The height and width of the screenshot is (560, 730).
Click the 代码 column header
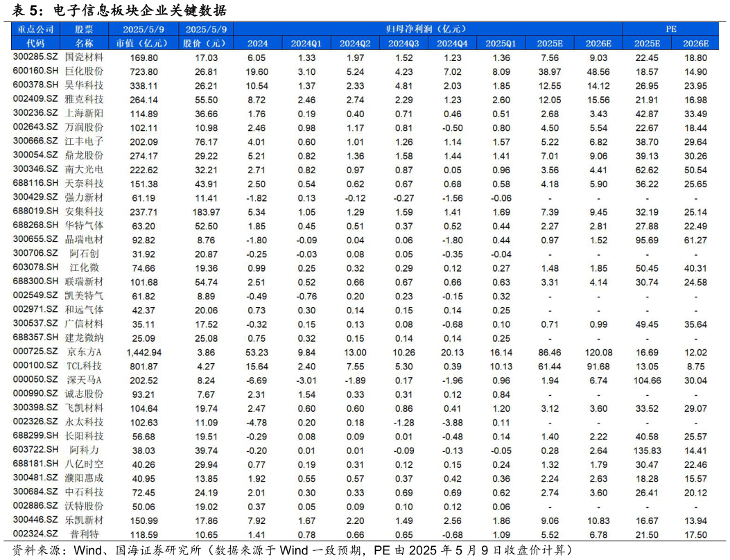(x=35, y=44)
